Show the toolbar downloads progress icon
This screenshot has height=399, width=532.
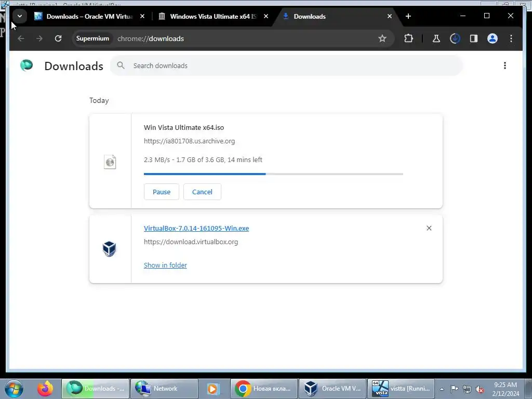pos(455,38)
